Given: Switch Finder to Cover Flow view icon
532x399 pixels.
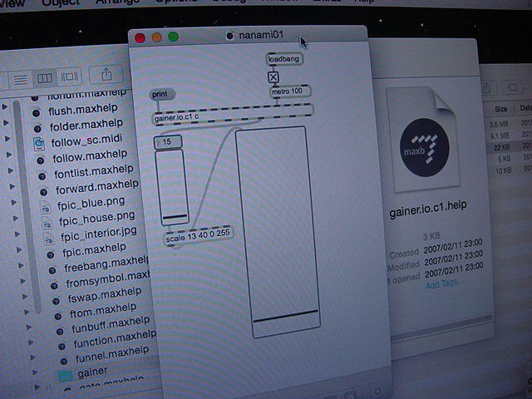Looking at the screenshot, I should click(x=69, y=76).
